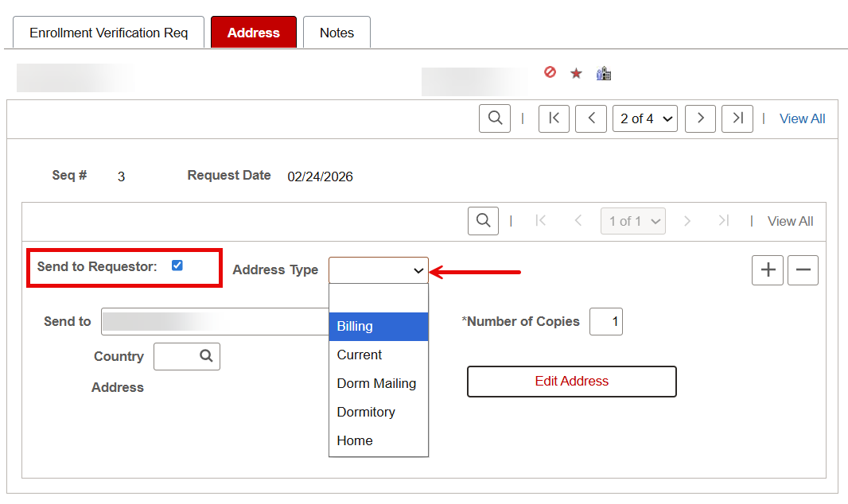Choose Dormitory from Address Type list
This screenshot has width=848, height=504.
[379, 412]
